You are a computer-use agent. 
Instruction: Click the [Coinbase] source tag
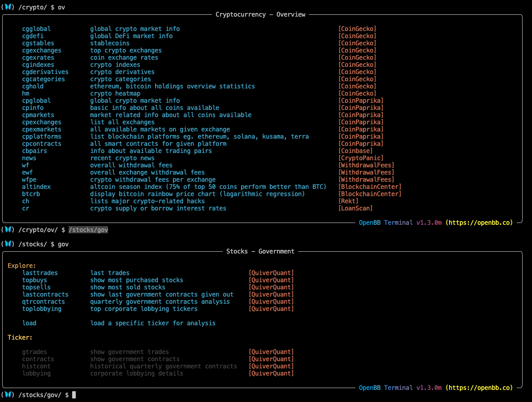pyautogui.click(x=355, y=151)
